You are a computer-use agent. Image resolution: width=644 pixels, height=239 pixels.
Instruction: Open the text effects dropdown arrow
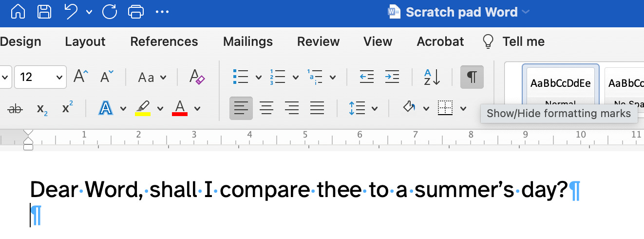[123, 108]
